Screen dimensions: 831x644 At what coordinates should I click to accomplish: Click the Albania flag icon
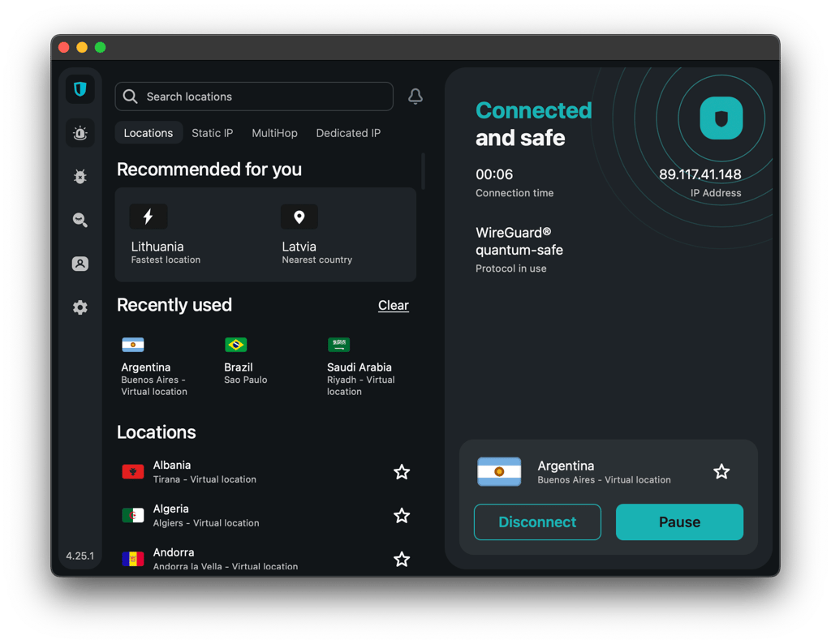pos(132,471)
